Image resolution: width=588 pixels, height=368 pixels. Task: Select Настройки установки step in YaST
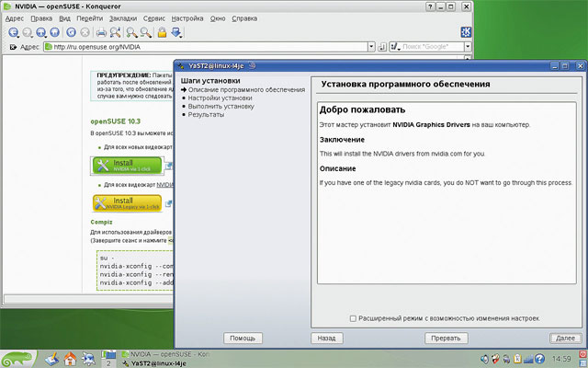pyautogui.click(x=220, y=98)
